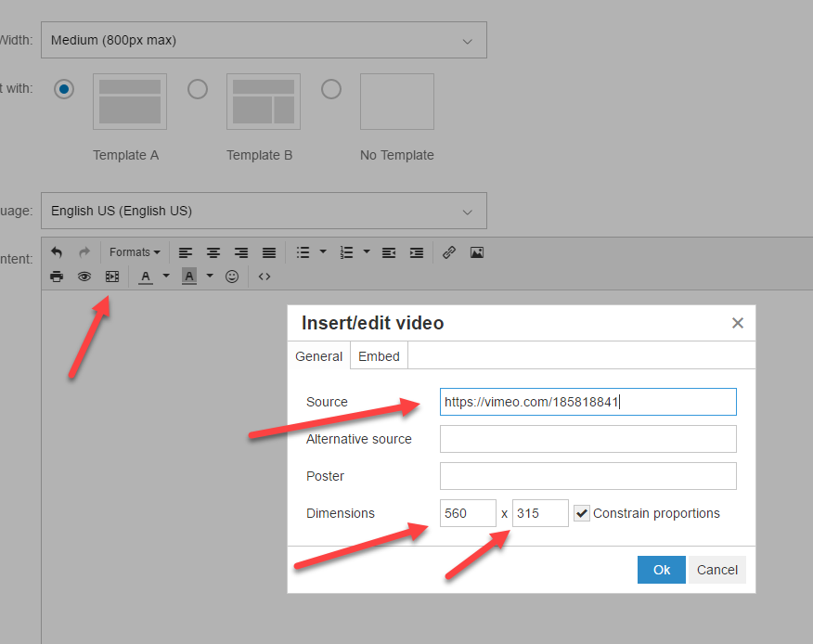The image size is (813, 644).
Task: Open the text color picker arrow
Action: pyautogui.click(x=166, y=277)
